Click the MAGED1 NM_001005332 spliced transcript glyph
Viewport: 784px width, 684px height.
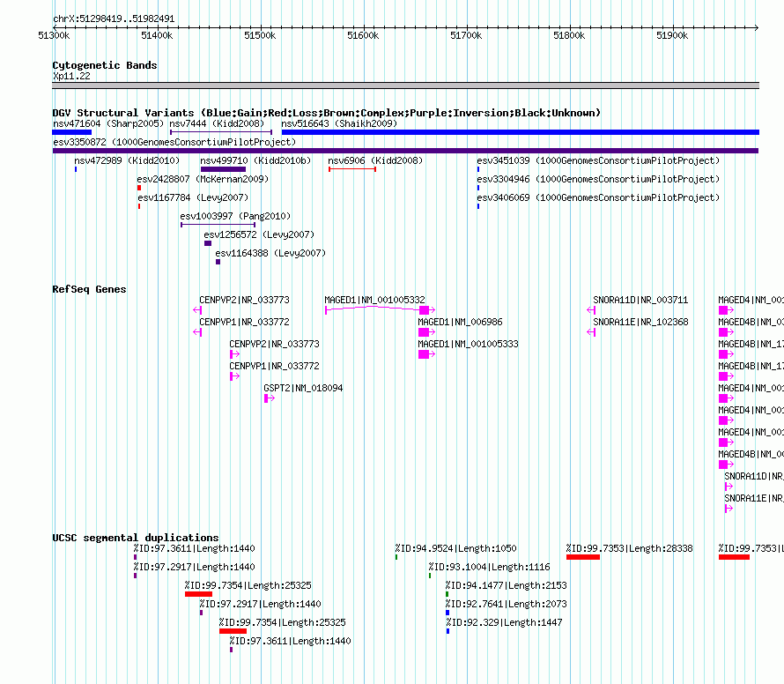[x=380, y=309]
